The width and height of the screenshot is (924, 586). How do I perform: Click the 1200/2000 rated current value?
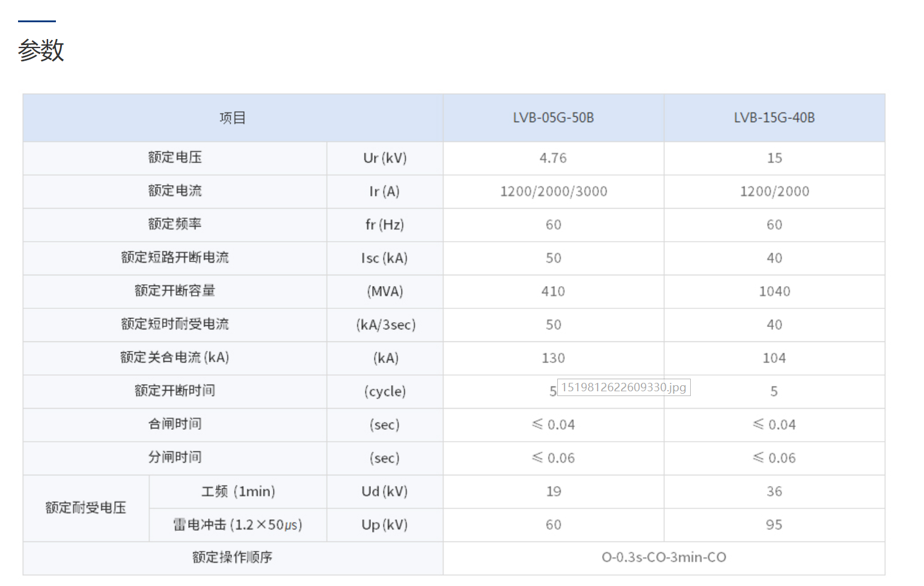pyautogui.click(x=774, y=192)
